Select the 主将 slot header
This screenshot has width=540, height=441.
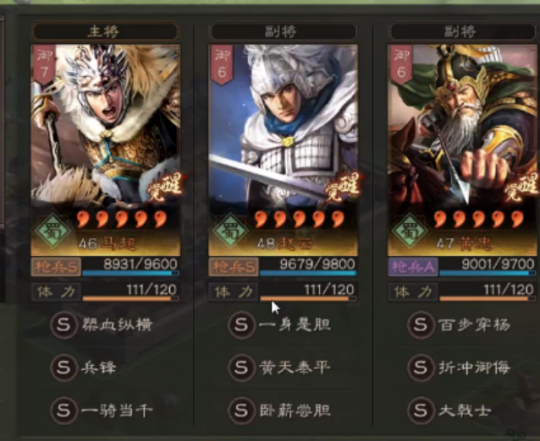click(x=105, y=32)
